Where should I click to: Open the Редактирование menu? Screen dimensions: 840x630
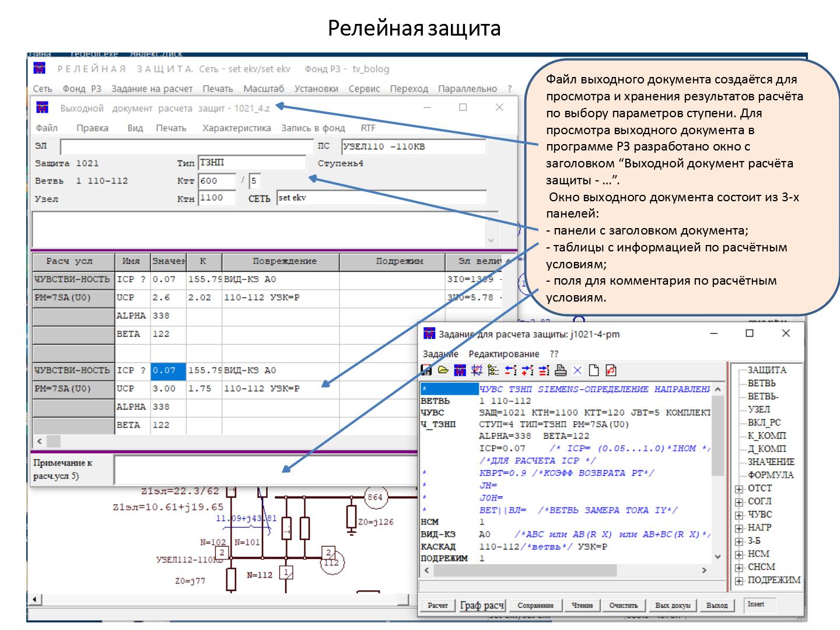[504, 353]
